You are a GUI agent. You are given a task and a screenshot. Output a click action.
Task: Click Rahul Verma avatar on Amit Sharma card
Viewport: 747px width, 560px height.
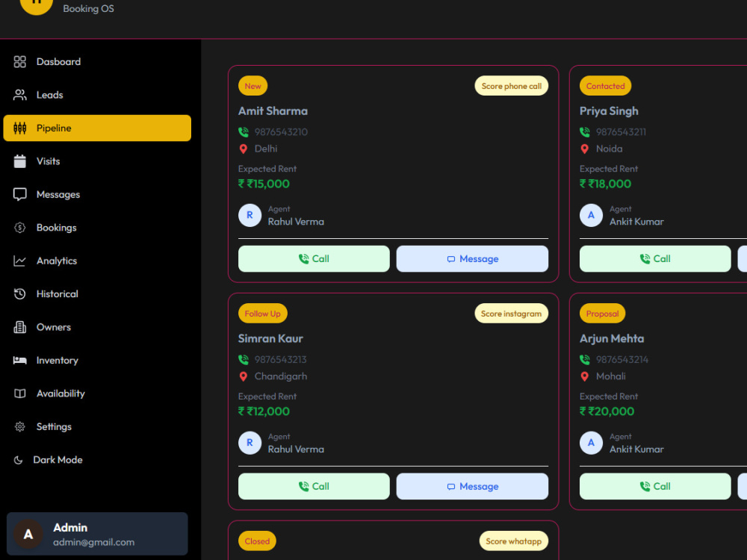point(249,215)
